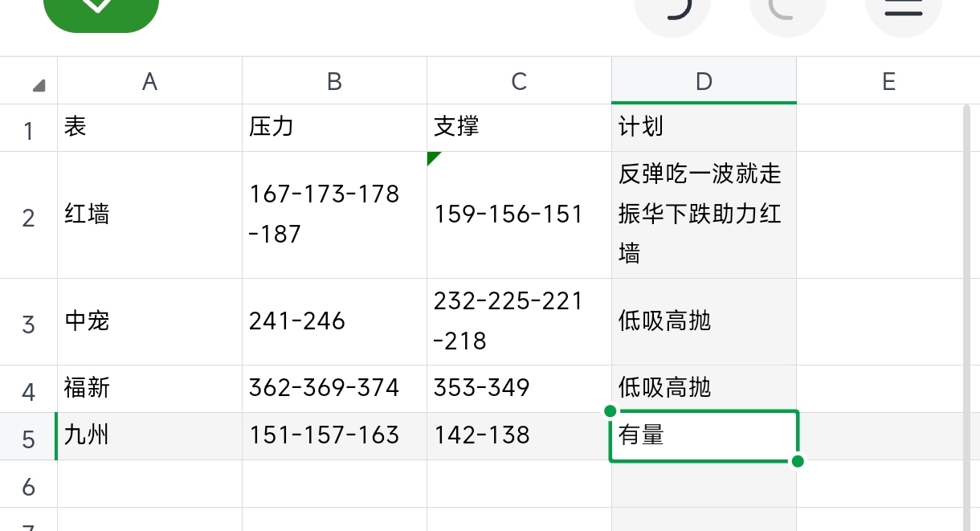Select cell 241-246

point(334,322)
